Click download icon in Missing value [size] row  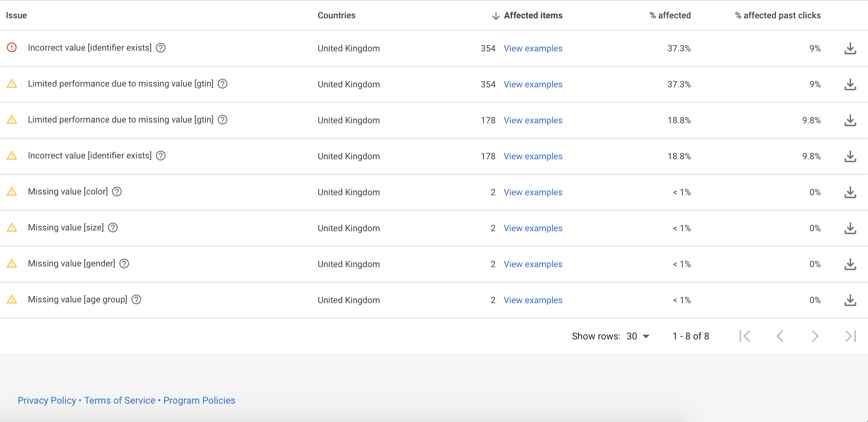[x=850, y=228]
